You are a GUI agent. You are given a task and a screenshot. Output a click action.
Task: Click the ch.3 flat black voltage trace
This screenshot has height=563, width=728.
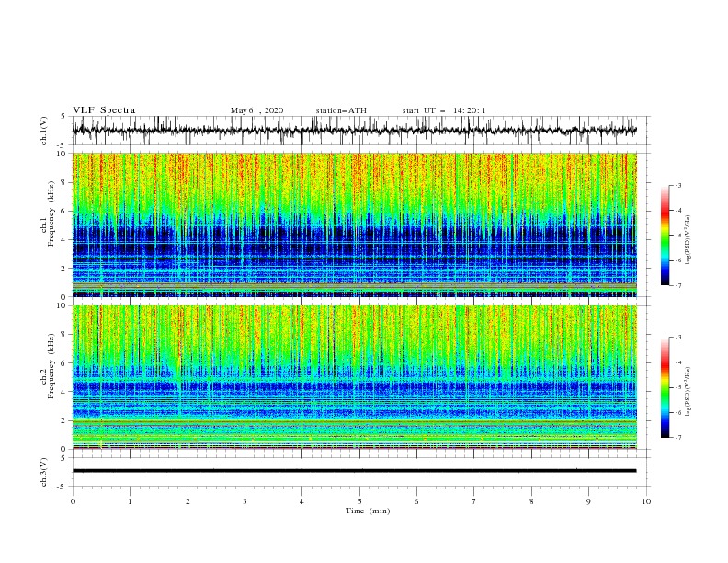[x=354, y=471]
